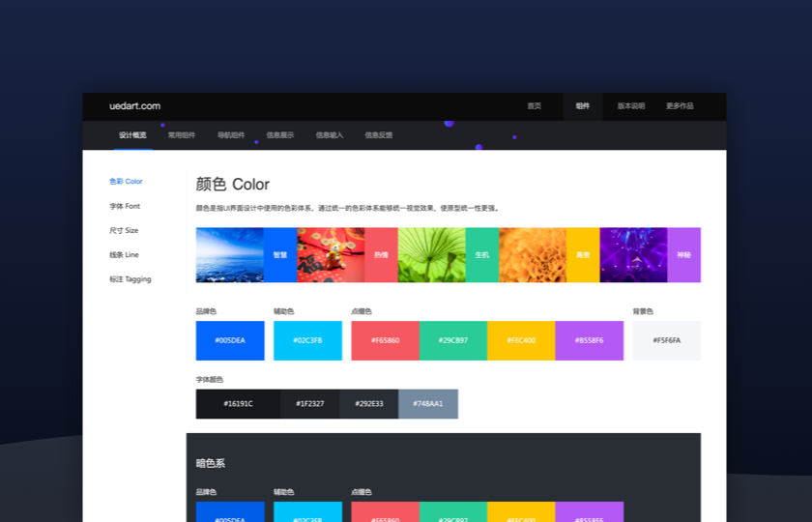Select 色彩 Color in the sidebar
The height and width of the screenshot is (522, 812).
(126, 182)
